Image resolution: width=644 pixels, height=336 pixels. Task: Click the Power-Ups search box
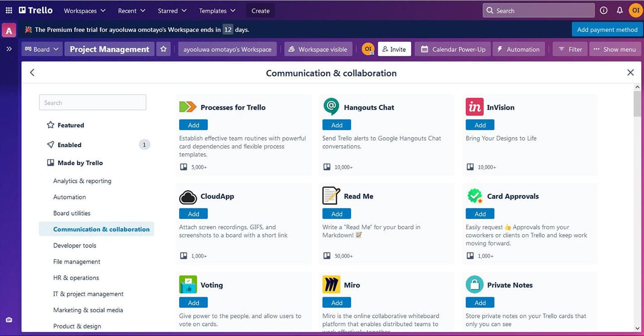point(93,102)
